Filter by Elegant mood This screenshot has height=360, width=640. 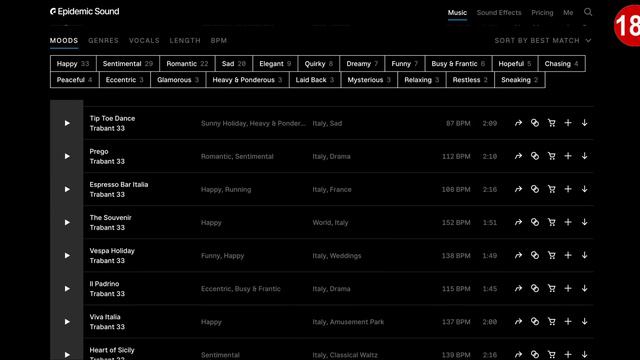coord(275,64)
